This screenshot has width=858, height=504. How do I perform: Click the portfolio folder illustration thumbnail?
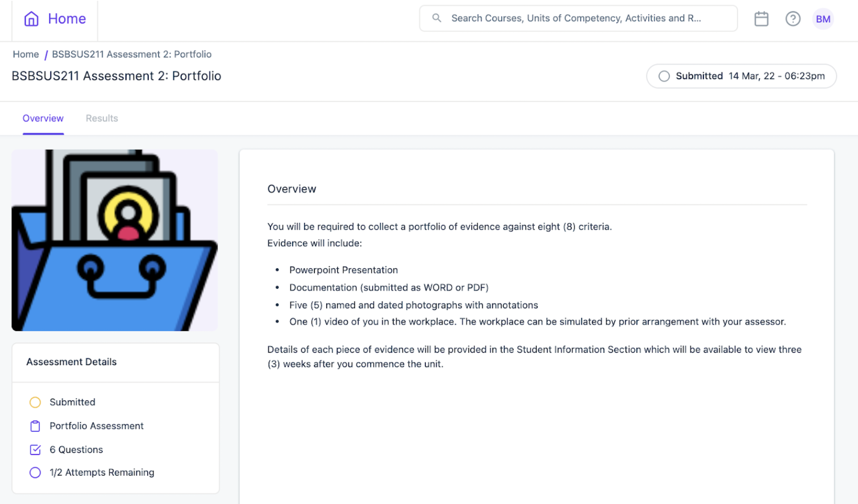pos(115,240)
